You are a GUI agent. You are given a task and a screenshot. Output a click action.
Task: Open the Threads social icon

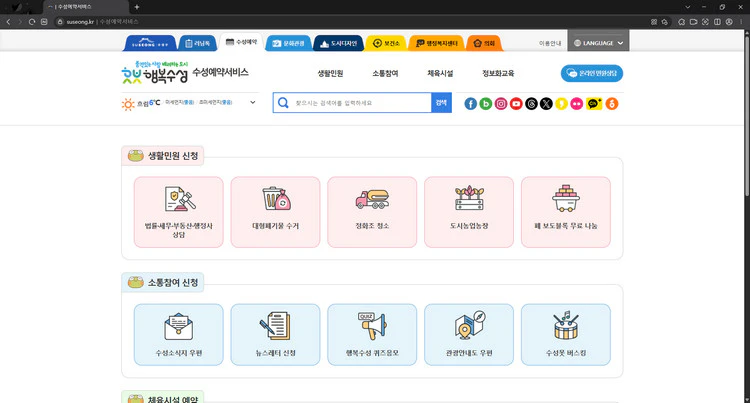[x=531, y=104]
